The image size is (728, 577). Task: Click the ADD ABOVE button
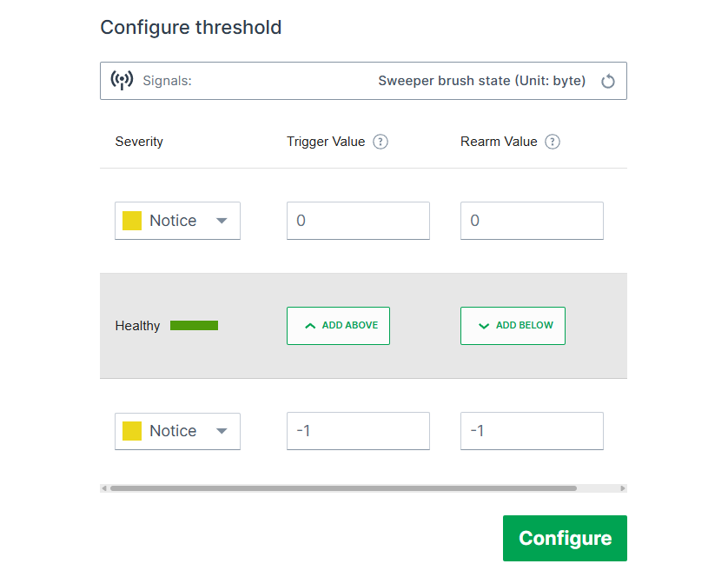pos(338,326)
